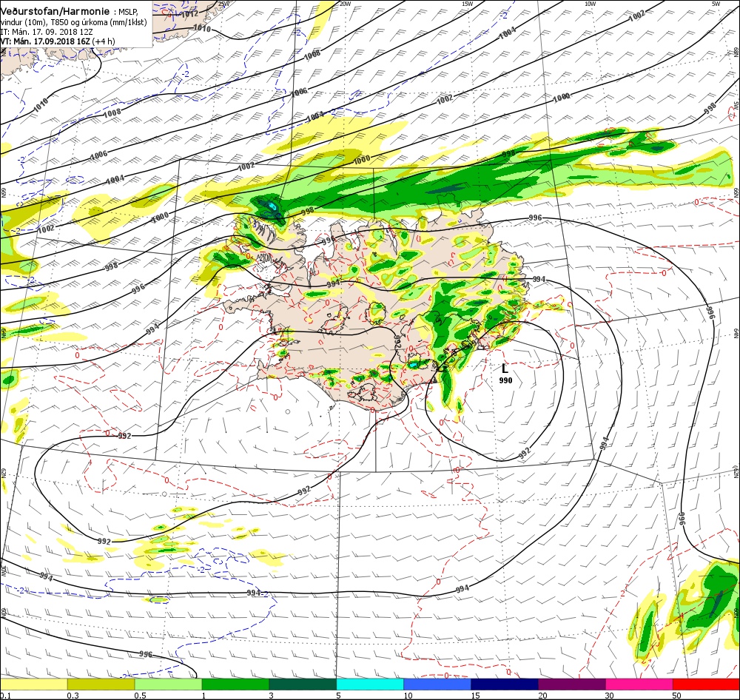Click the "15" legend value label
The height and width of the screenshot is (700, 740).
coord(475,696)
